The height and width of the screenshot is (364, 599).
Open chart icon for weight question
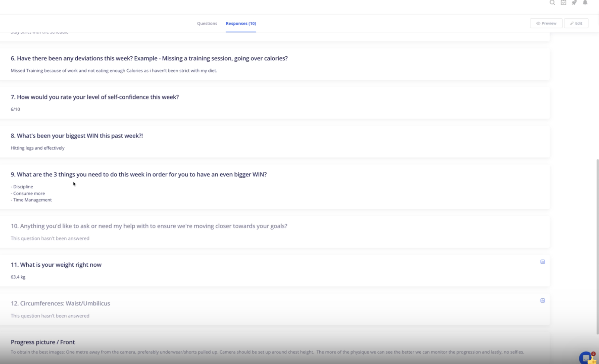click(543, 262)
